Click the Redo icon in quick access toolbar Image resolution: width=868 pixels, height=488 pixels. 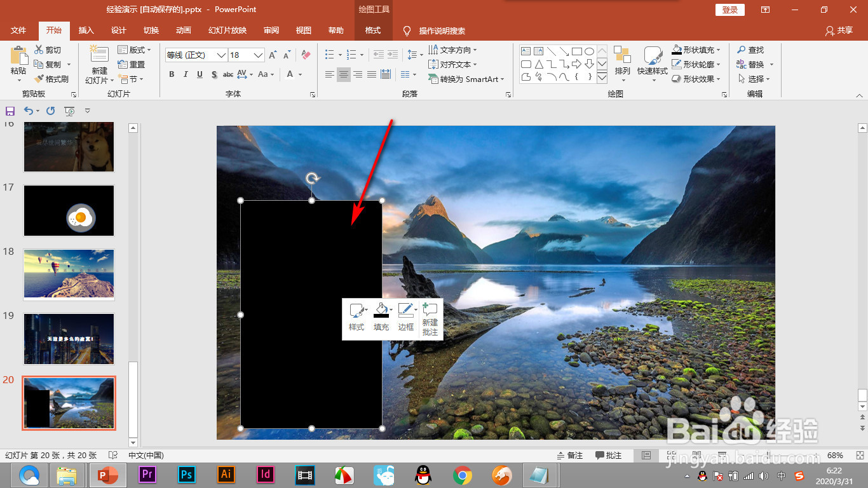coord(51,111)
